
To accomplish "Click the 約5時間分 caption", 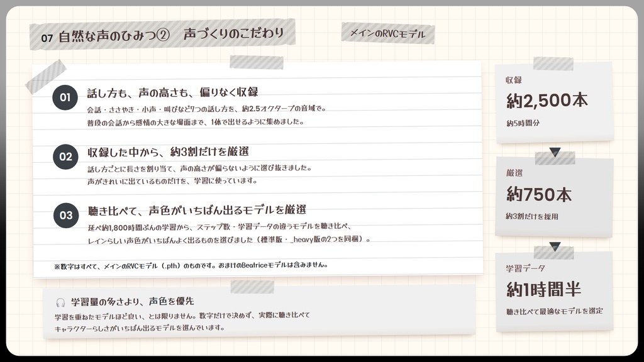I will pos(523,123).
